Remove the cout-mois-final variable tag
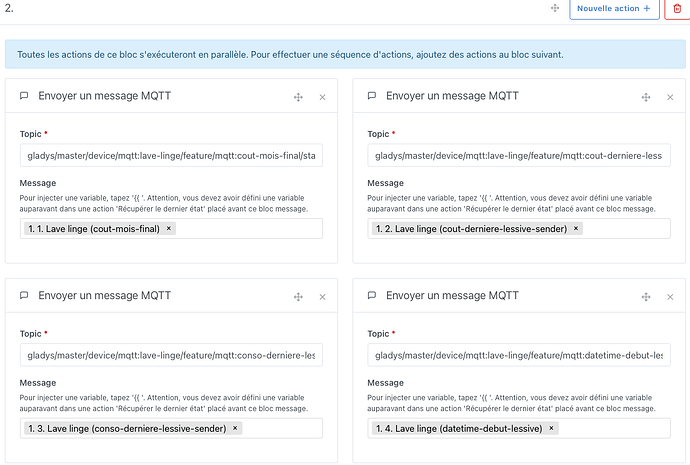 click(169, 228)
